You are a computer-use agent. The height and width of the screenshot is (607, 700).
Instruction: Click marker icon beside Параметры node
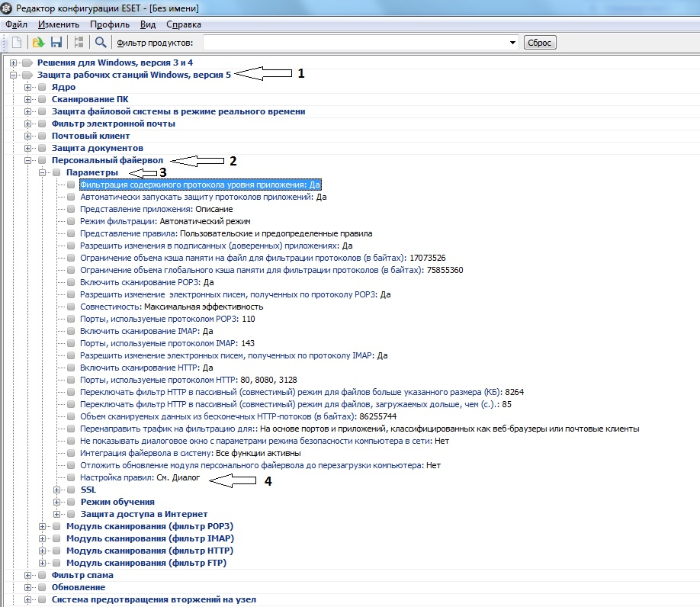[56, 172]
